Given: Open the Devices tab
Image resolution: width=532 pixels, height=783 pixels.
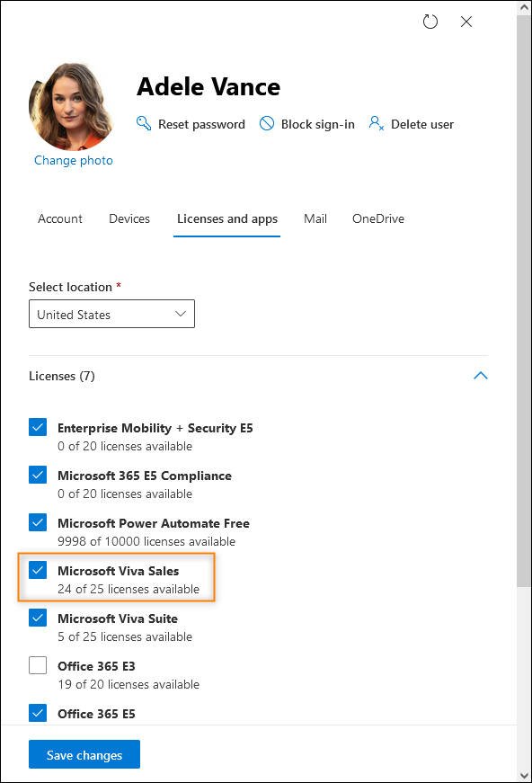Looking at the screenshot, I should click(129, 218).
